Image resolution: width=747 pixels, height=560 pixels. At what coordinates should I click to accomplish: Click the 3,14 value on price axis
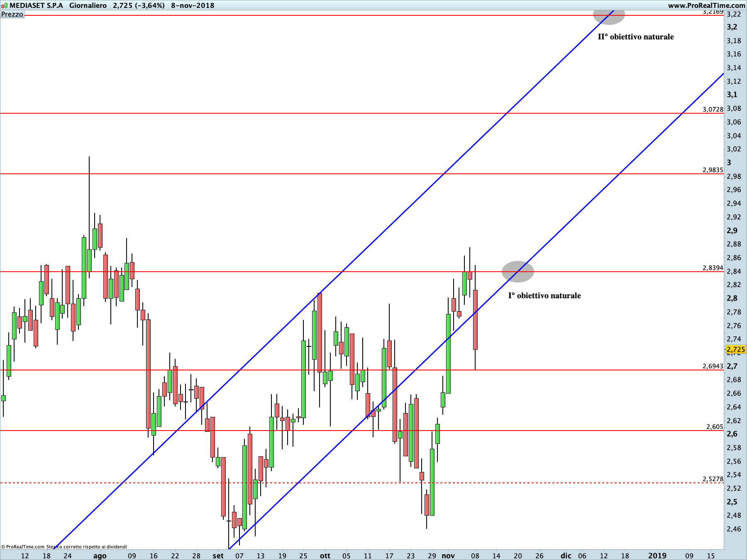(x=734, y=68)
